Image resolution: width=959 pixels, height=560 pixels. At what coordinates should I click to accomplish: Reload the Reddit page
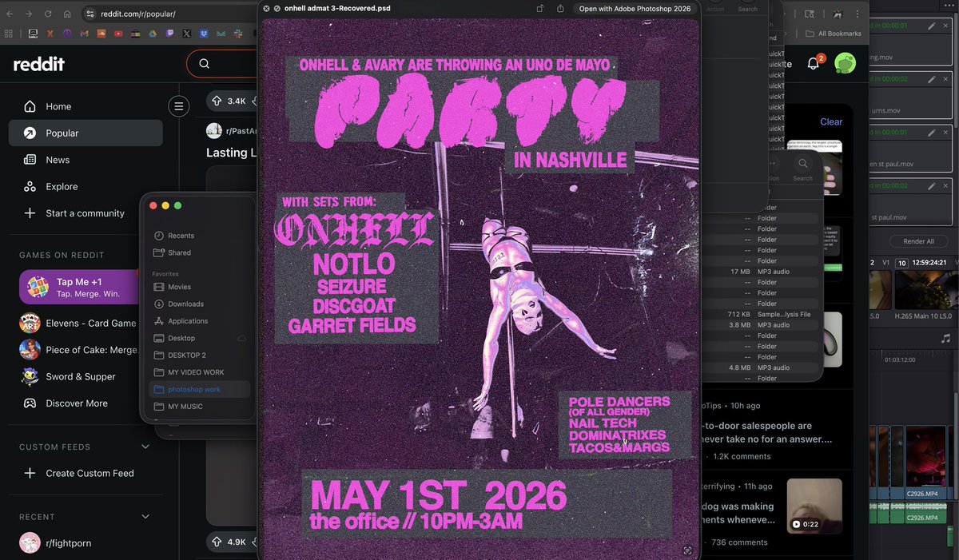tap(49, 14)
